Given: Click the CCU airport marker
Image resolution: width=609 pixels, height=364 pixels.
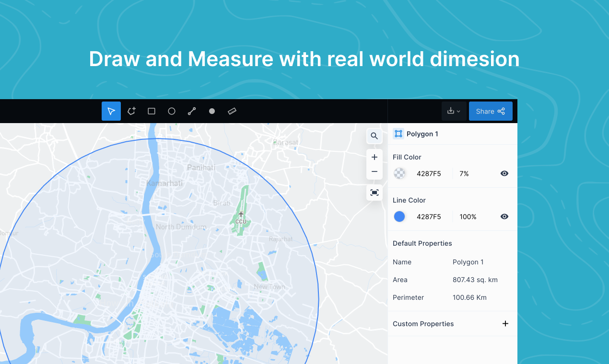Looking at the screenshot, I should coord(241,218).
